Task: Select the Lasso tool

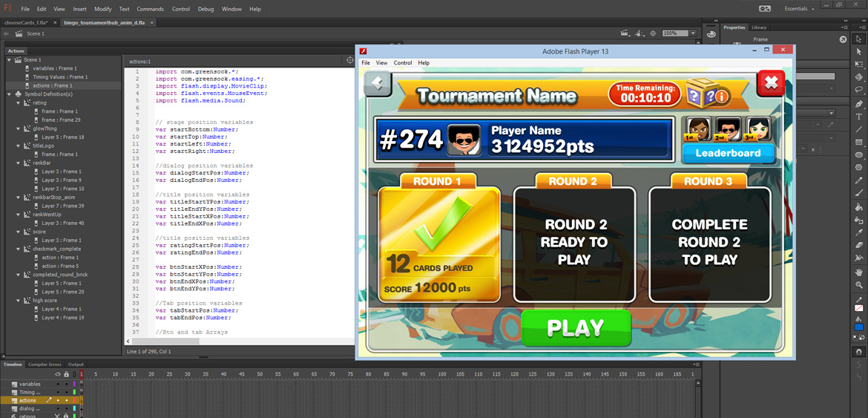Action: pyautogui.click(x=859, y=90)
